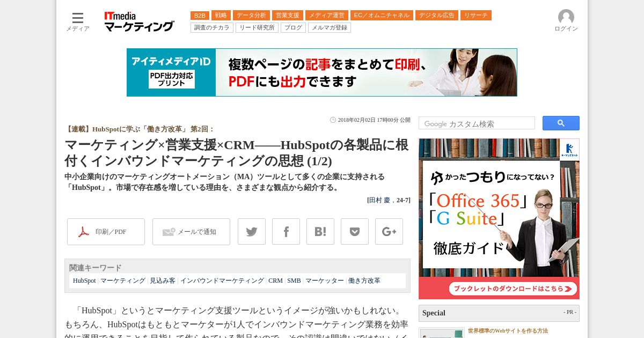
Task: Open the データ分析 category tab
Action: [251, 16]
